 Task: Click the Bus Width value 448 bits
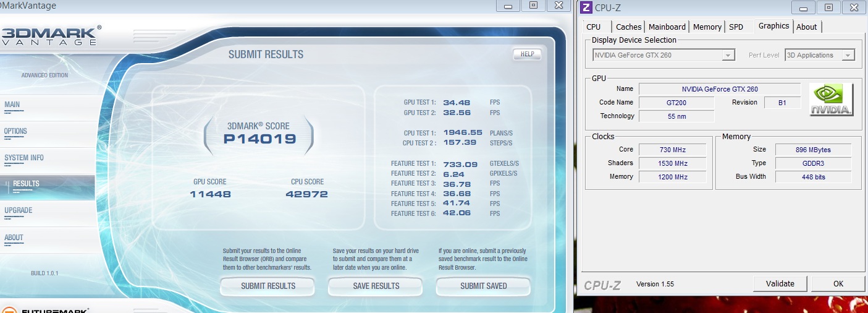click(x=814, y=177)
